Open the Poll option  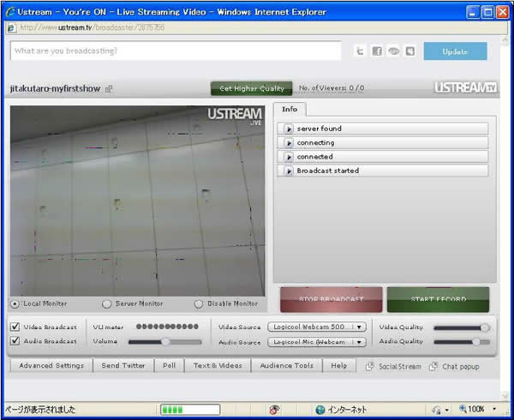pyautogui.click(x=169, y=366)
